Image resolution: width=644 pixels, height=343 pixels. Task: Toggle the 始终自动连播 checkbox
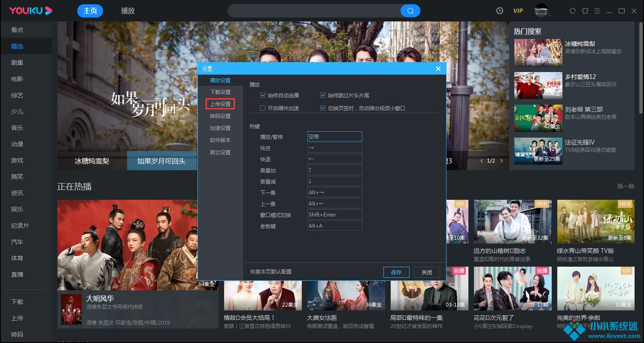(263, 95)
